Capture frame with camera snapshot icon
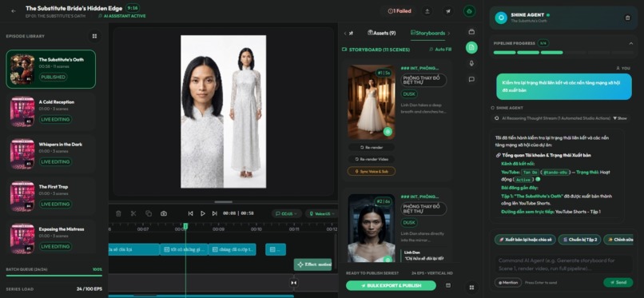This screenshot has width=644, height=298. pyautogui.click(x=164, y=213)
